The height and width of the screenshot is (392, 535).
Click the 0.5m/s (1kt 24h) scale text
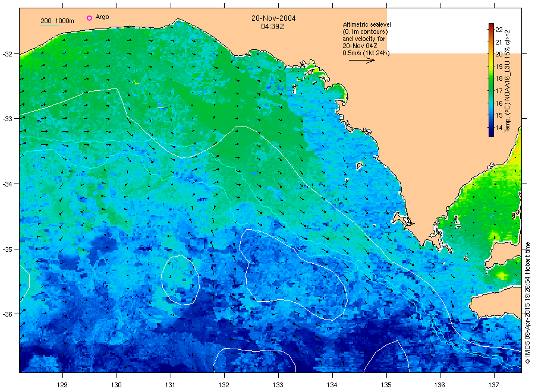pyautogui.click(x=366, y=53)
